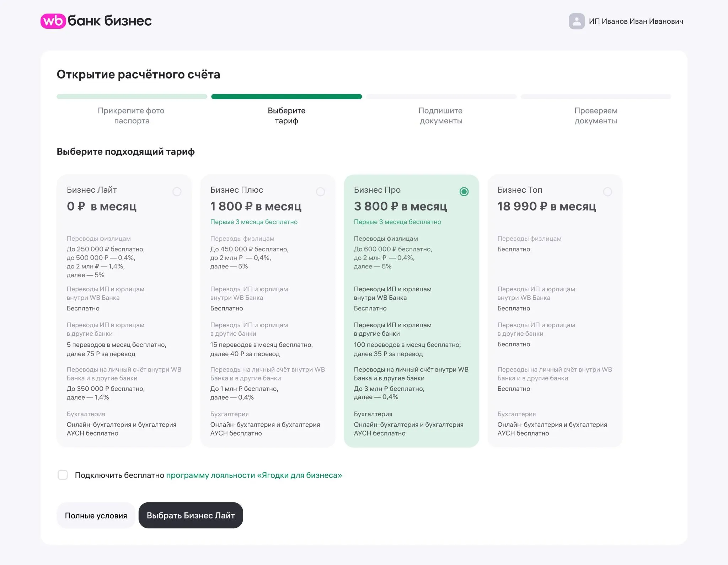The image size is (728, 565).
Task: Click the Открытие расчётного счёта heading
Action: [138, 74]
